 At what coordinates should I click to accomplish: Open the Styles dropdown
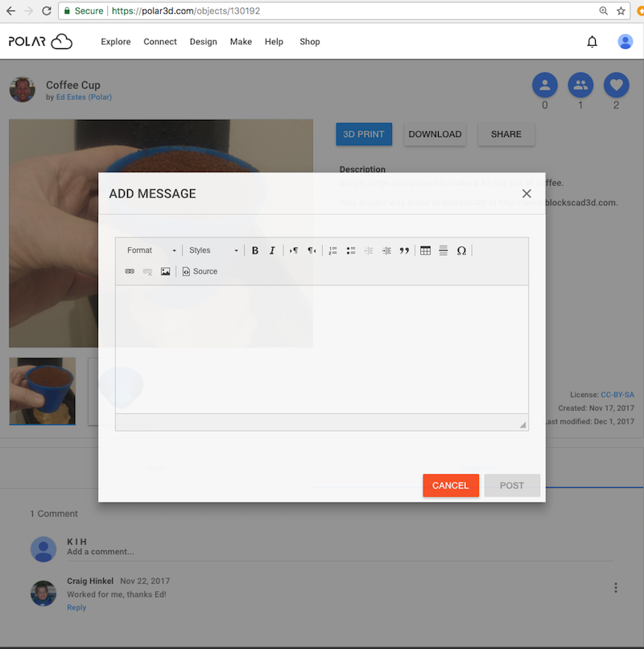213,250
